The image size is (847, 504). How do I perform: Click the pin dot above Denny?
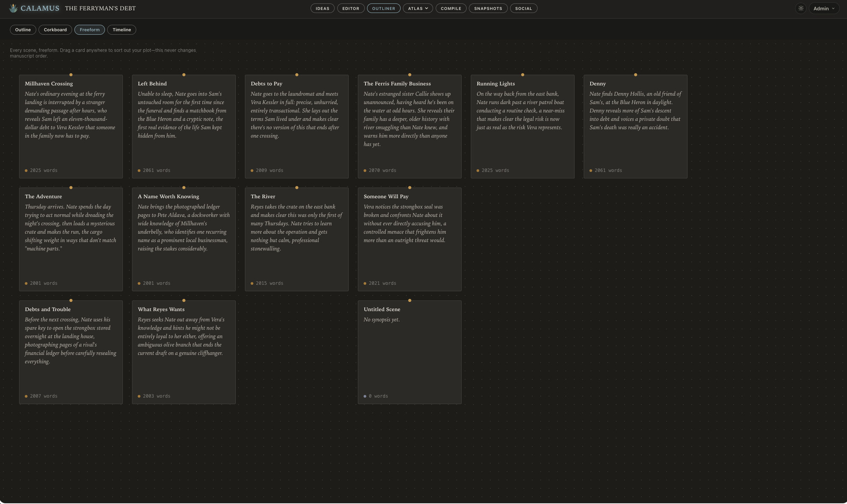coord(636,75)
